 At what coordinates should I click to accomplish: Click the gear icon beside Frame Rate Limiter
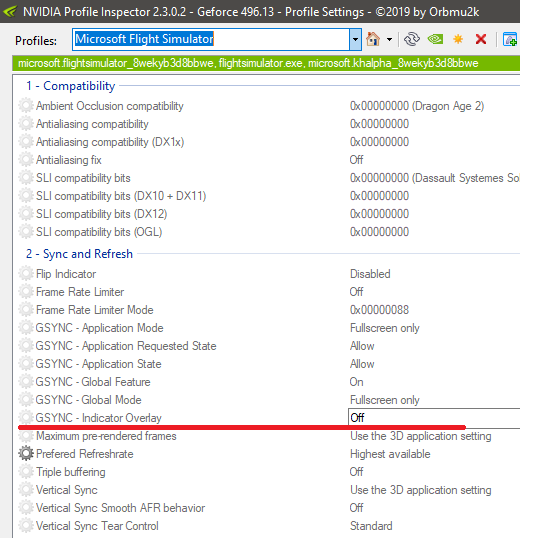click(26, 292)
